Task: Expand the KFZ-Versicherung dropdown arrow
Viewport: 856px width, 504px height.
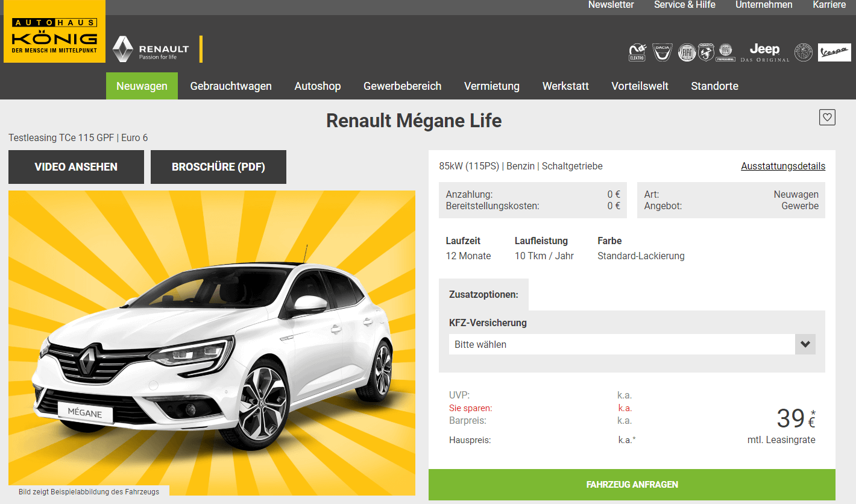Action: (805, 344)
